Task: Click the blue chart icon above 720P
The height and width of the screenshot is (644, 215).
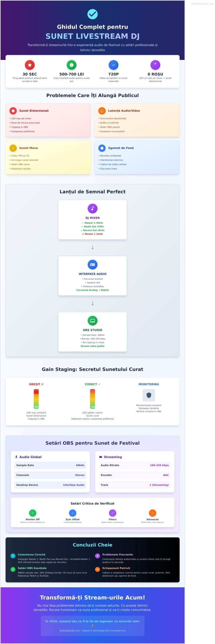Action: 113,65
